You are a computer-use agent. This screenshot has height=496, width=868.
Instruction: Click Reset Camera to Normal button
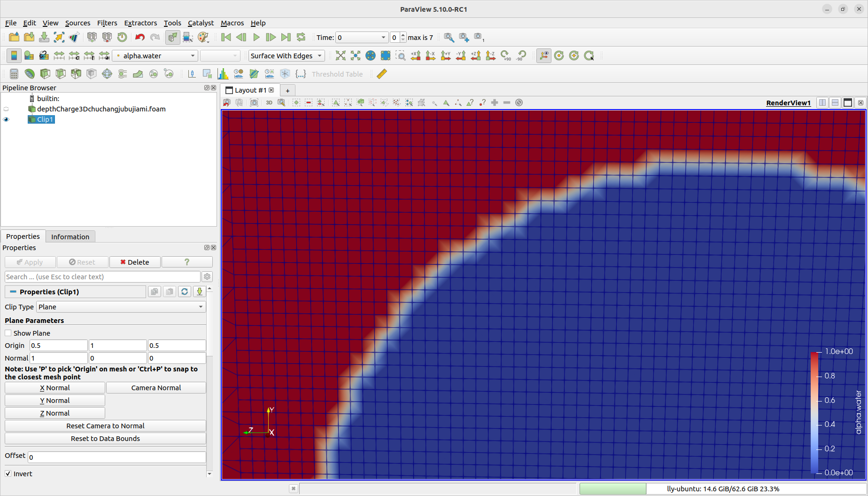pos(105,425)
